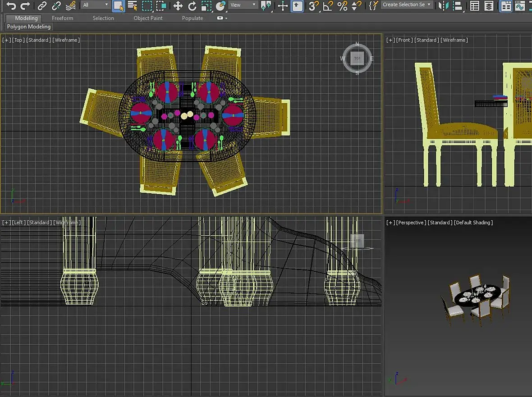Switch to the Selection ribbon tab
532x397 pixels.
[x=103, y=18]
